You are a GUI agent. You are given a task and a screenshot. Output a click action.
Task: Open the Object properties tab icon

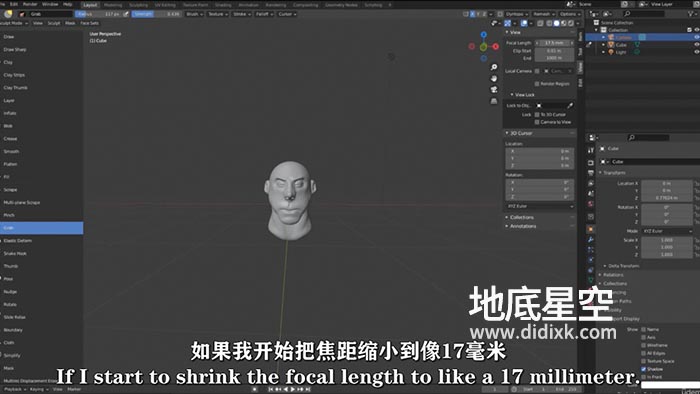tap(591, 229)
